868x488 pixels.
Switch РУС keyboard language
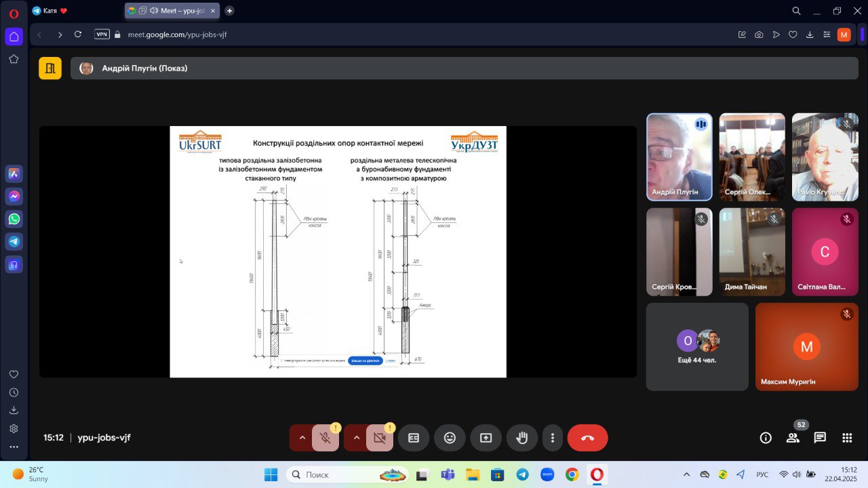point(762,474)
